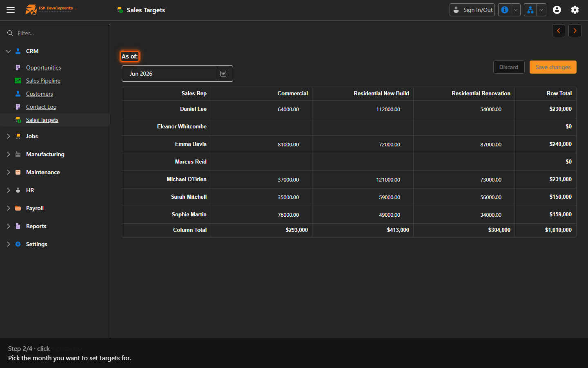This screenshot has width=588, height=368.
Task: Open Contact Log in sidebar
Action: click(41, 107)
